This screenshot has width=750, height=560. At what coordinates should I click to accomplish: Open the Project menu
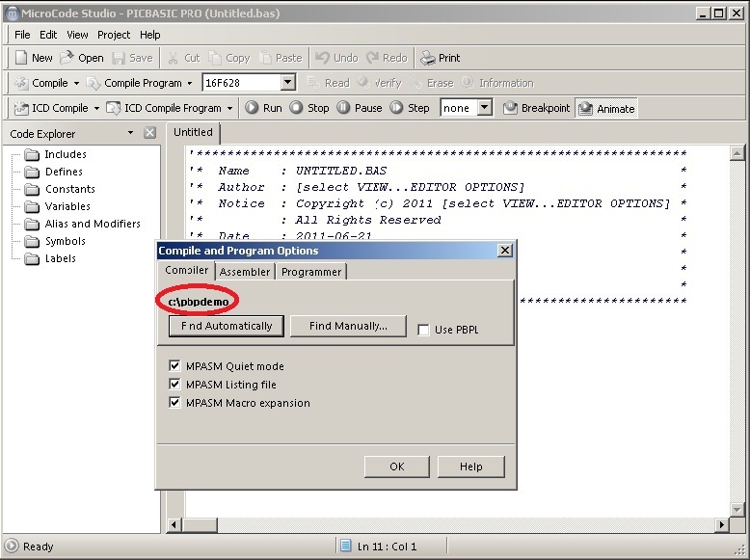tap(114, 35)
